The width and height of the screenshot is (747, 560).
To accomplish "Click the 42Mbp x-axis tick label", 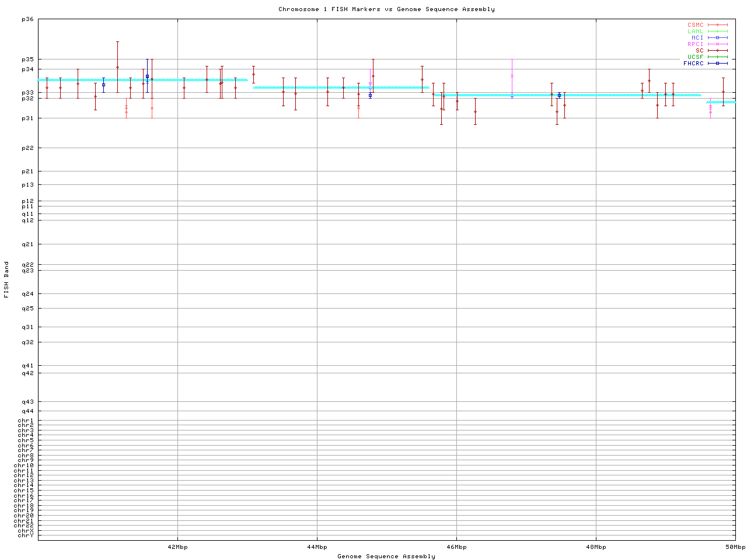I will [177, 547].
